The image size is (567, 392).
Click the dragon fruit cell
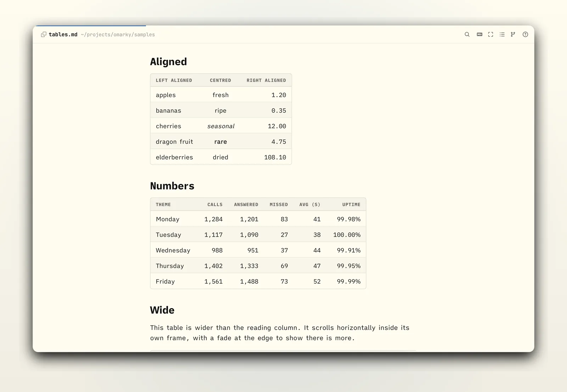174,142
